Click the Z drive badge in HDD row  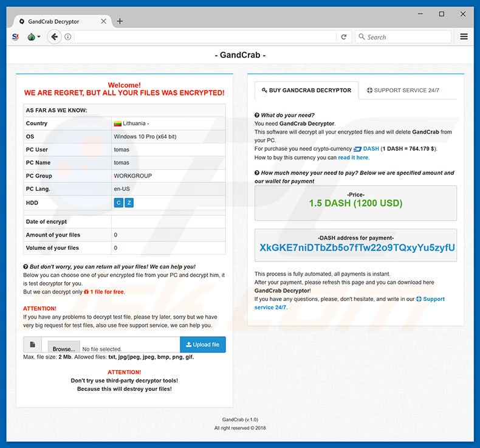click(129, 202)
